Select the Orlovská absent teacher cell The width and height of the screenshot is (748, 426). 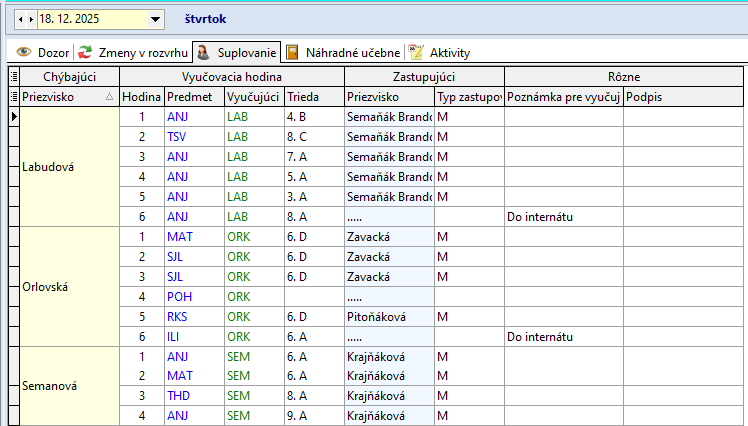69,286
